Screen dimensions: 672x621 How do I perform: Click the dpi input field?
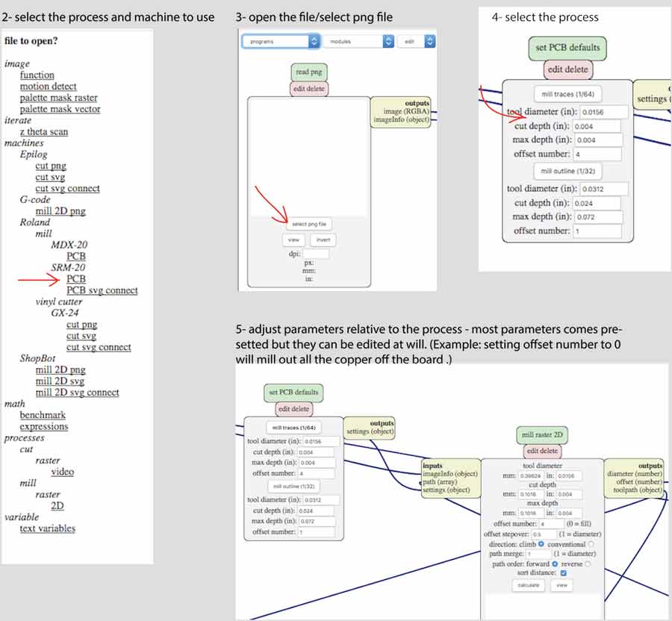(316, 254)
